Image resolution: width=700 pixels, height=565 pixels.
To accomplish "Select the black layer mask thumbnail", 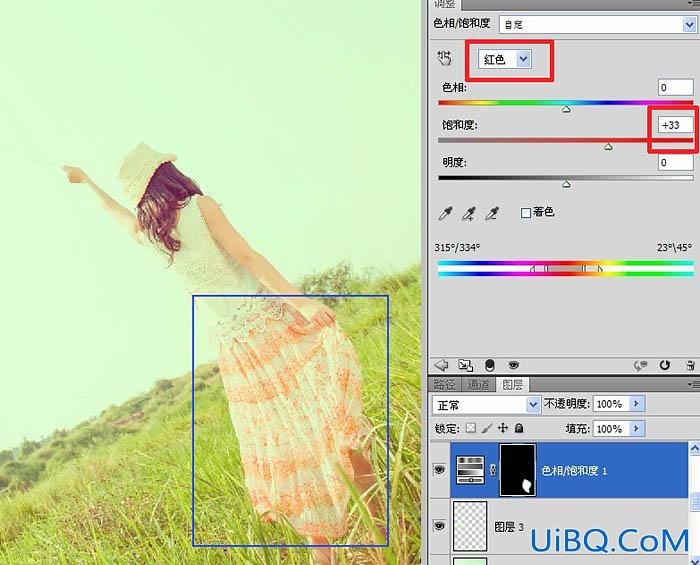I will pyautogui.click(x=517, y=469).
